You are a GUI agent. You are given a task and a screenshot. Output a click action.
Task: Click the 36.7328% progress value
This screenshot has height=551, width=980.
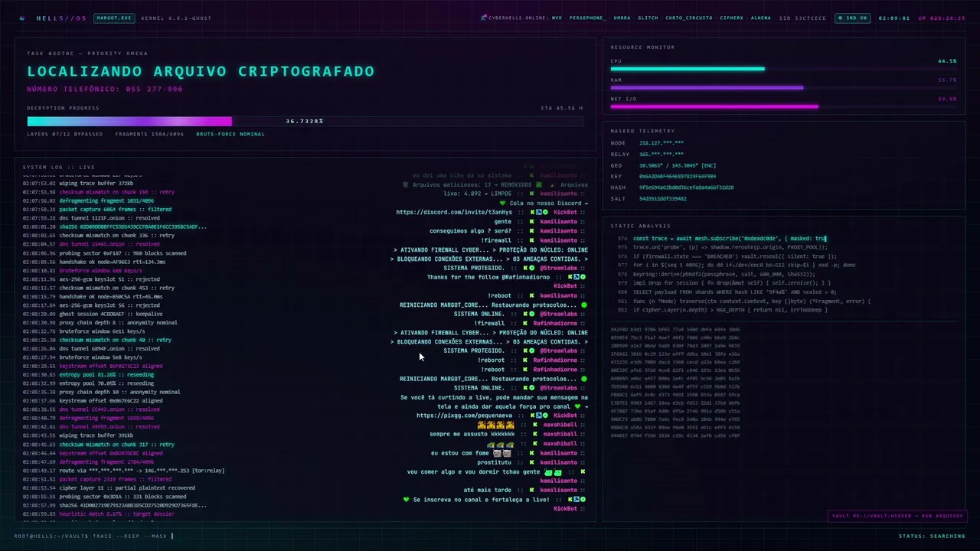[x=305, y=121]
